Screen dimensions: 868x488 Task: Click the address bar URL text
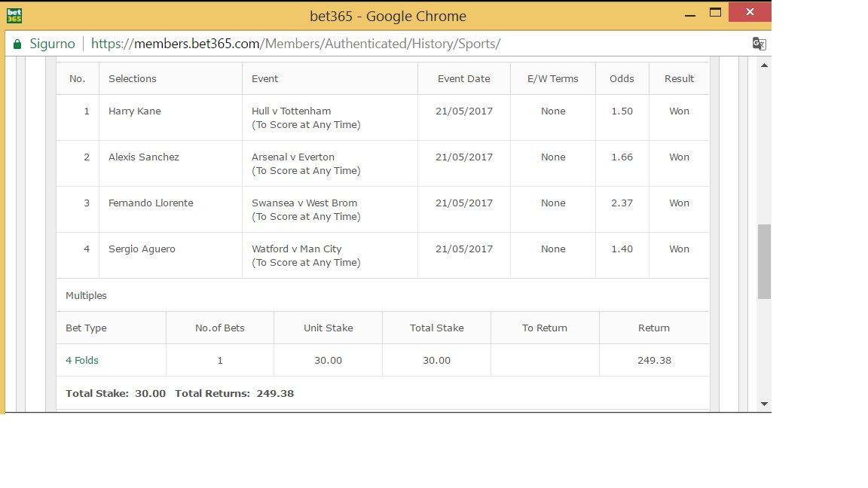click(x=295, y=44)
